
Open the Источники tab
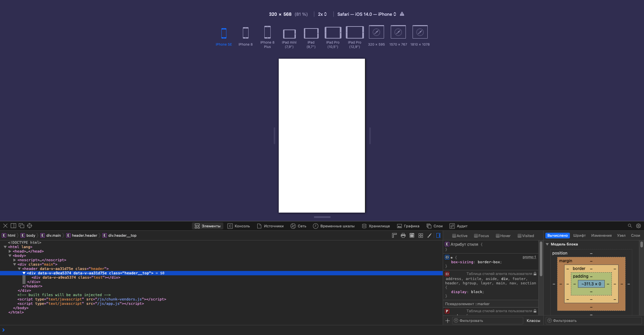point(270,226)
